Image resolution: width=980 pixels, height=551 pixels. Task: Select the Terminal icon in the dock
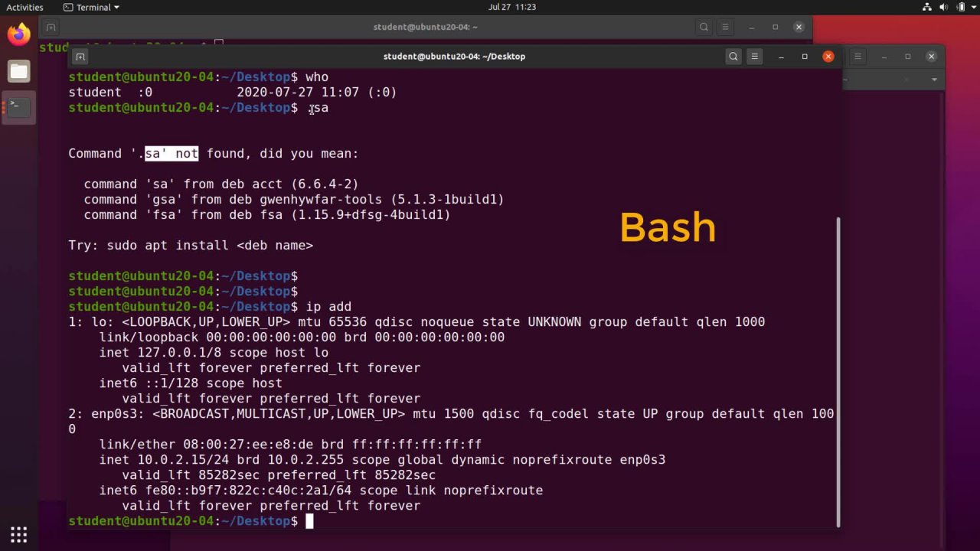coord(18,107)
